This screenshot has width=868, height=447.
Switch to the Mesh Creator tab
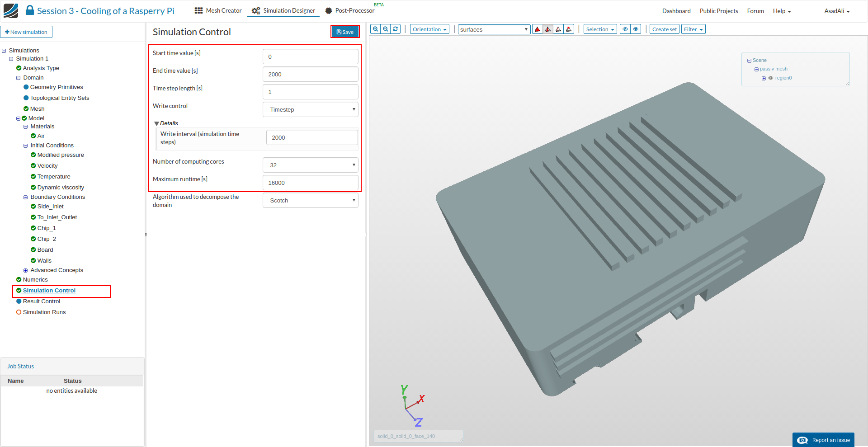click(x=218, y=11)
